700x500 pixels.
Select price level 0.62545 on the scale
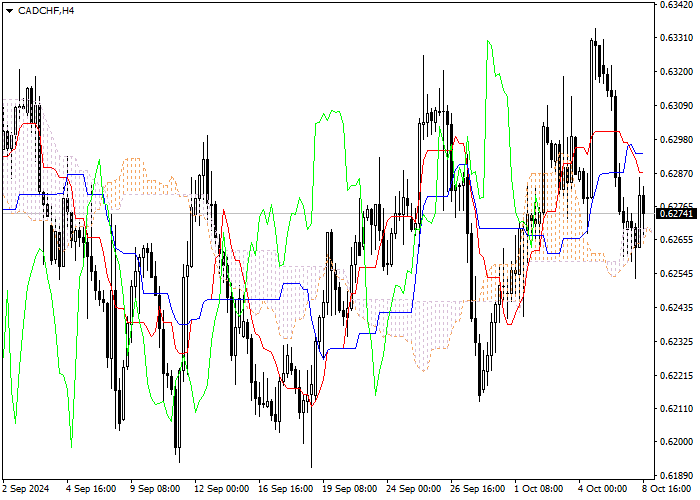point(676,274)
